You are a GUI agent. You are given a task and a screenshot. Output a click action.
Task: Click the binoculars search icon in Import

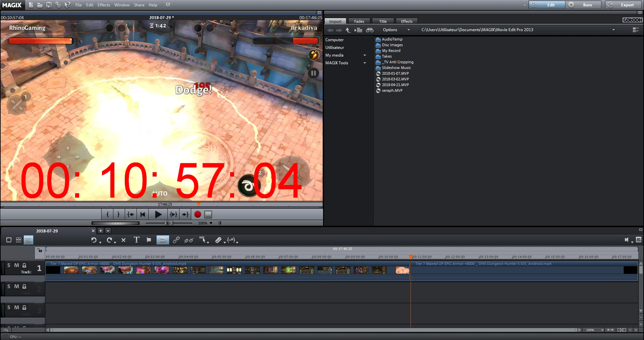(370, 30)
